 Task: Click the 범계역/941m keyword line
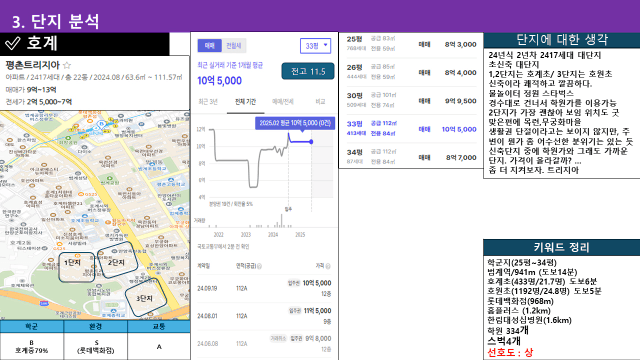[532, 272]
